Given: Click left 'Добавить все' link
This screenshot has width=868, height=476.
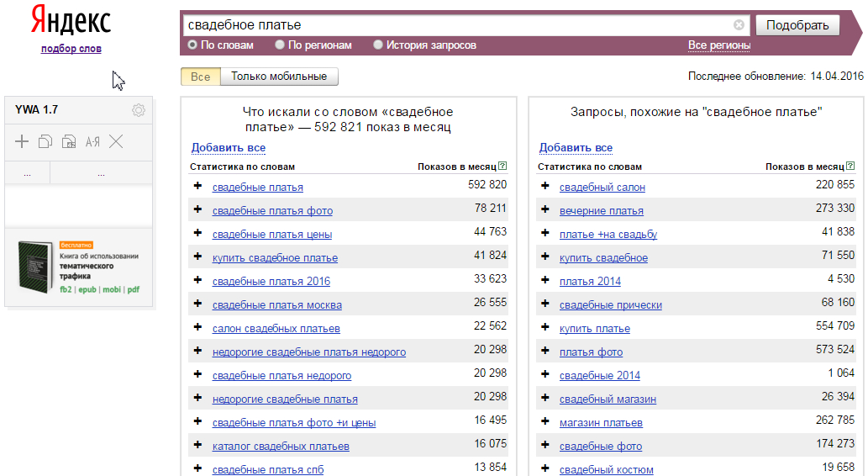Looking at the screenshot, I should click(228, 148).
